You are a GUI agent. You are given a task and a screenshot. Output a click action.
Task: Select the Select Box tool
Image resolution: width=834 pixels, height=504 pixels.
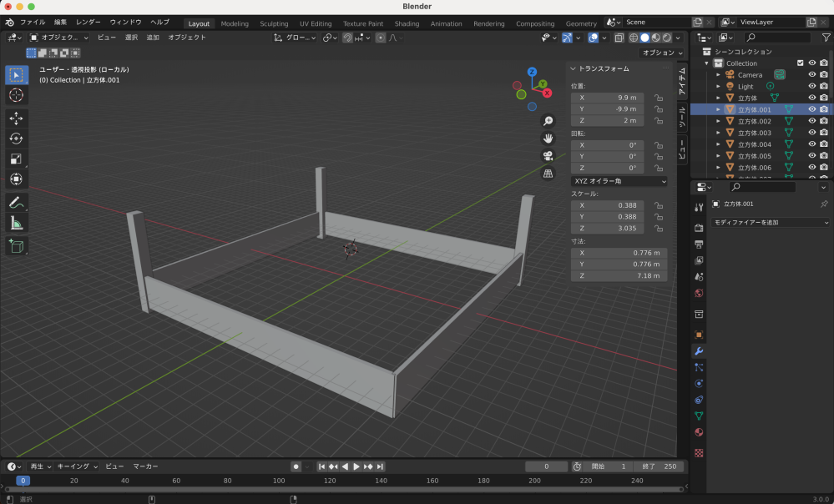point(17,75)
